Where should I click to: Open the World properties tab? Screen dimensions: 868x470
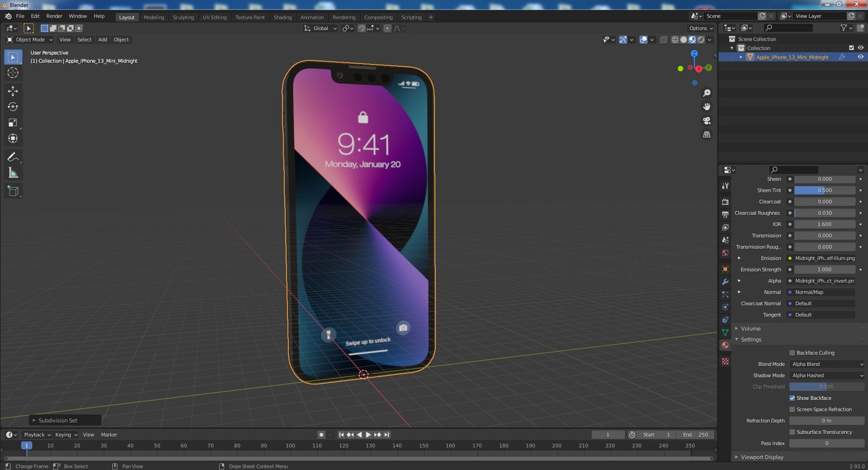pyautogui.click(x=725, y=253)
